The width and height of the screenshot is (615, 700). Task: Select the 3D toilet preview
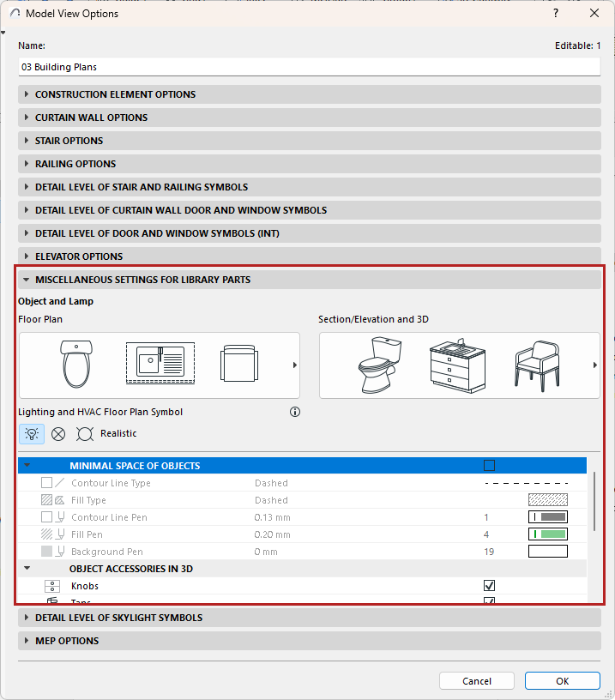[379, 365]
